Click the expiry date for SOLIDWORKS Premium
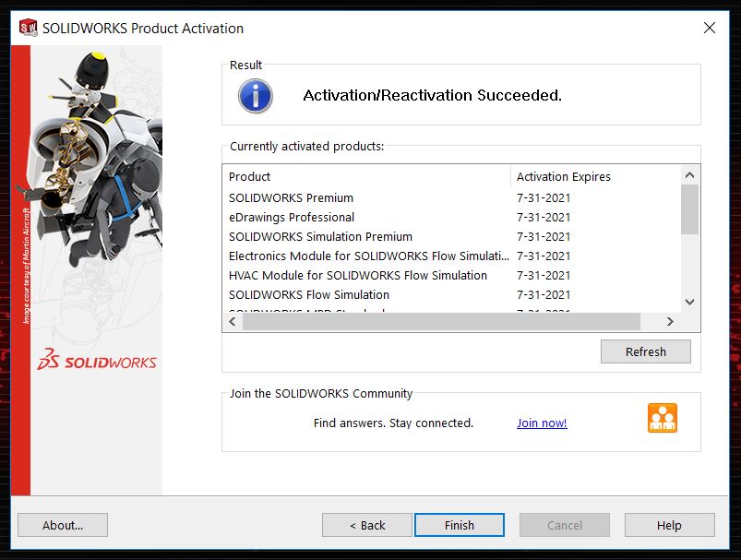The image size is (741, 560). coord(544,198)
